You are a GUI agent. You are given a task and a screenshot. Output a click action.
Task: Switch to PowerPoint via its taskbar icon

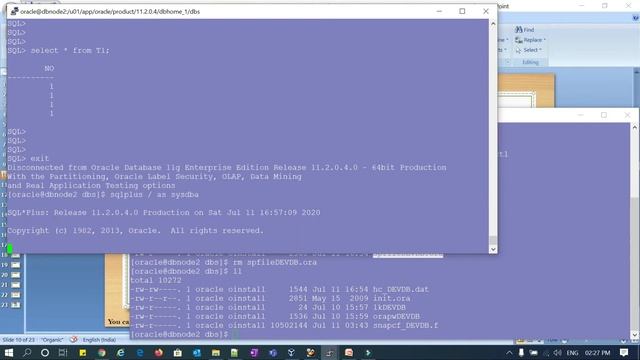pyautogui.click(x=349, y=353)
